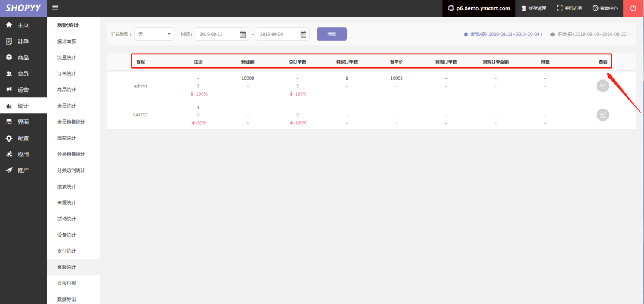
Task: Click the 付款订单数 column header
Action: 347,62
